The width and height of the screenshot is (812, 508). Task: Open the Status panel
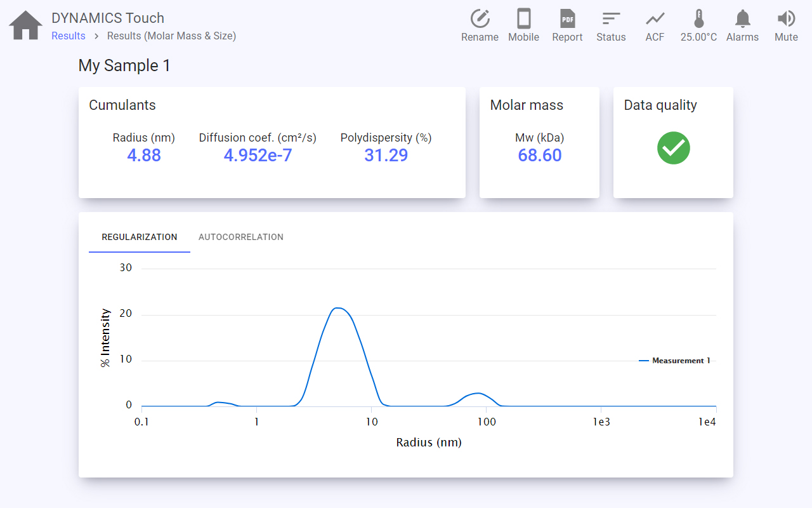pyautogui.click(x=611, y=19)
